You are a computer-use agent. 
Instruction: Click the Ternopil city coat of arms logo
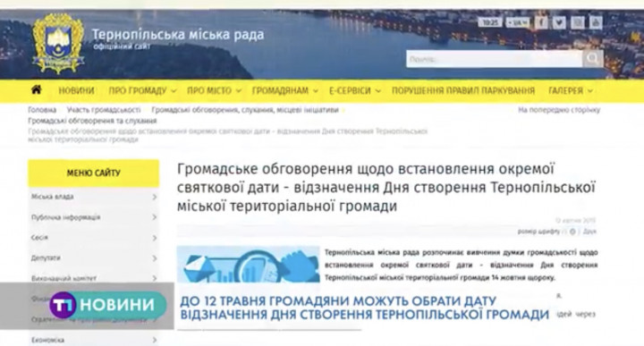click(x=58, y=44)
